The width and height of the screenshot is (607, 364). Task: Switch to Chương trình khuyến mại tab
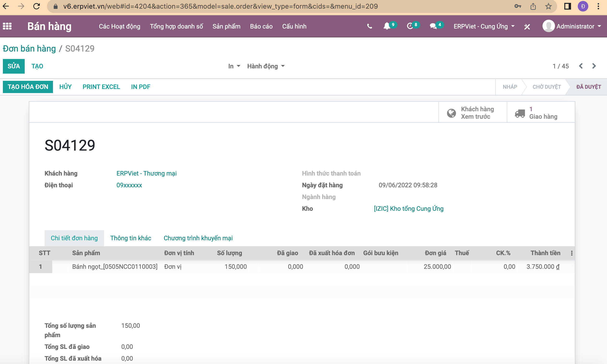(198, 238)
